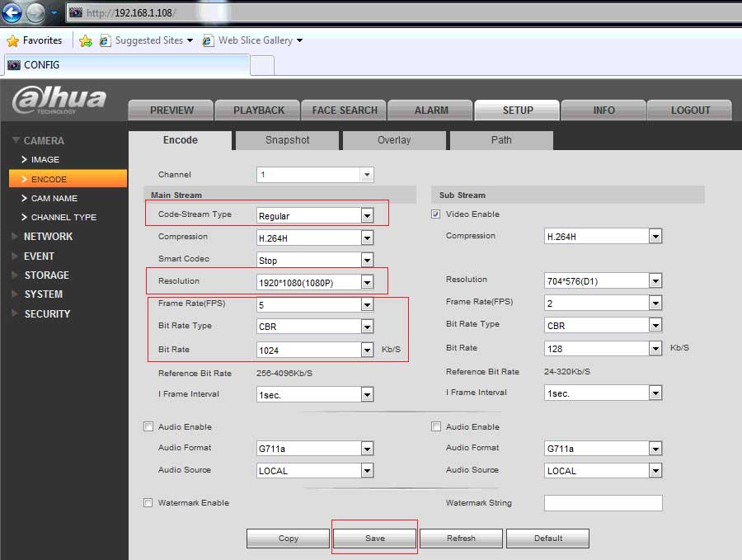
Task: Expand the NETWORK section in sidebar
Action: pyautogui.click(x=48, y=237)
